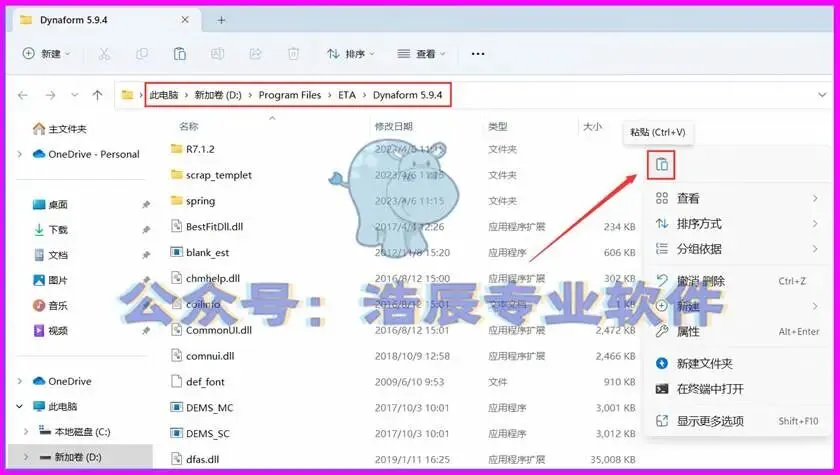Viewport: 840px width, 475px height.
Task: Collapse the 此电脑 tree node
Action: click(x=20, y=406)
